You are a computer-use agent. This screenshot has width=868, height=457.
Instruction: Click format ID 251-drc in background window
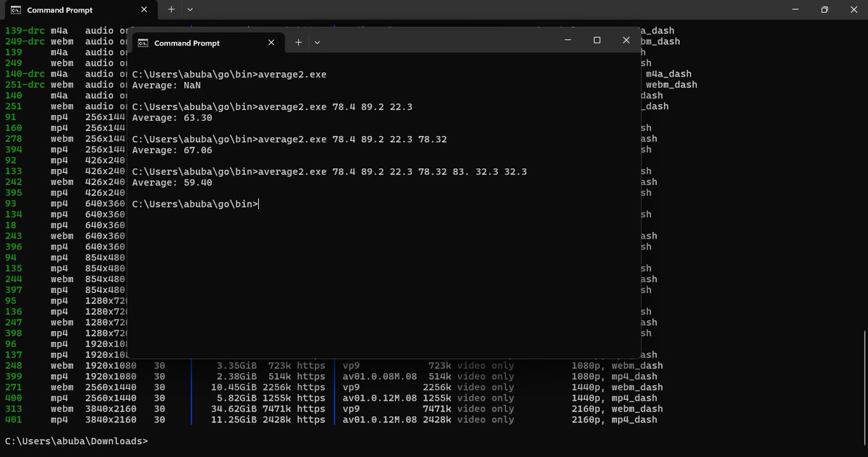25,85
